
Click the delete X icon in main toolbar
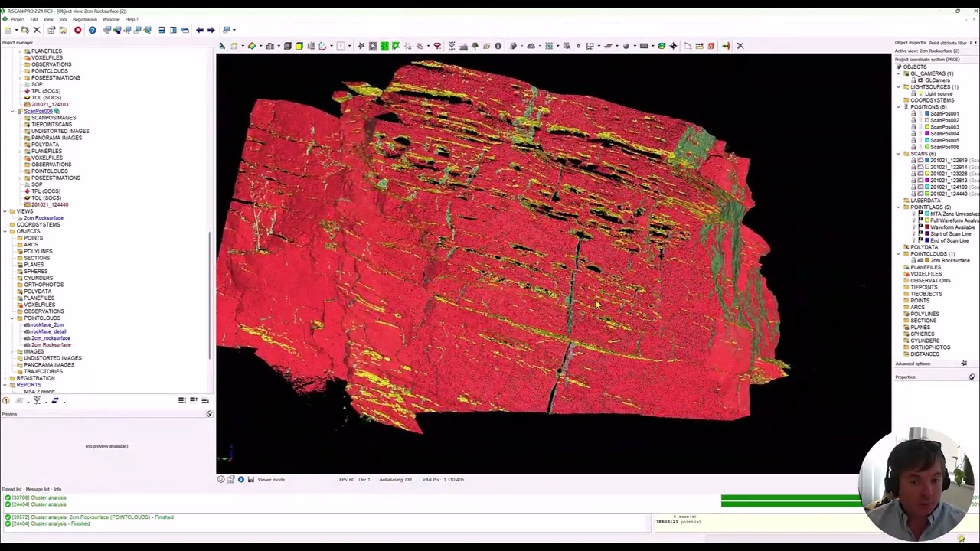click(37, 30)
